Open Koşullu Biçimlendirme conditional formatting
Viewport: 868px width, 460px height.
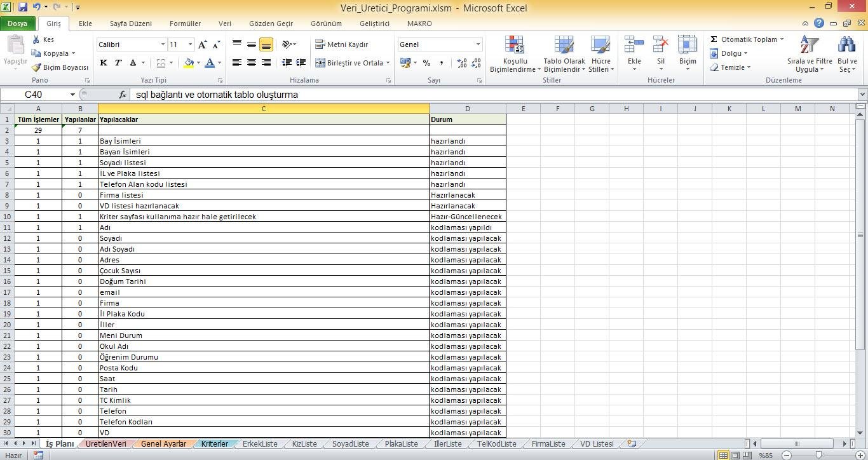[515, 55]
